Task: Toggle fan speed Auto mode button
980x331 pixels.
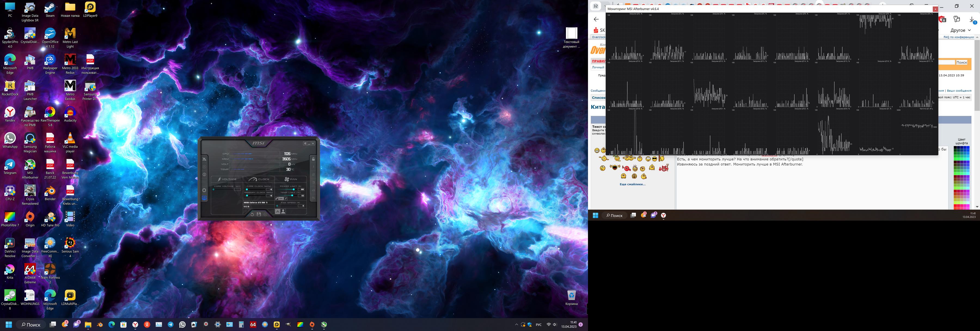Action: click(278, 212)
